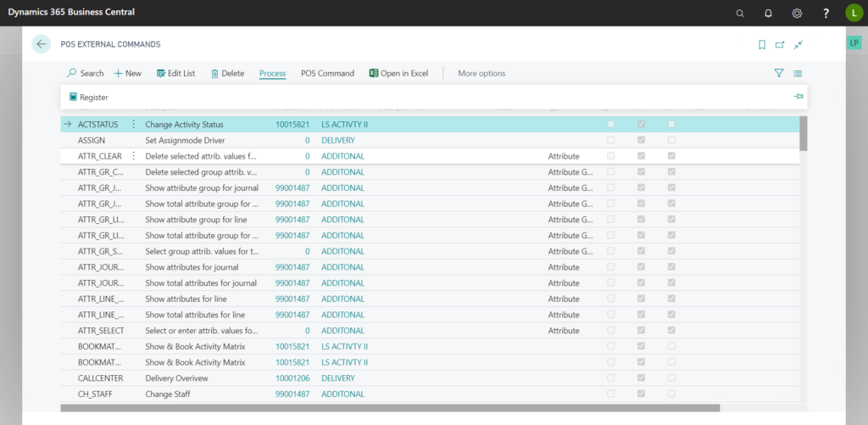Open the notifications bell
Screen dimensions: 868x425
768,14
